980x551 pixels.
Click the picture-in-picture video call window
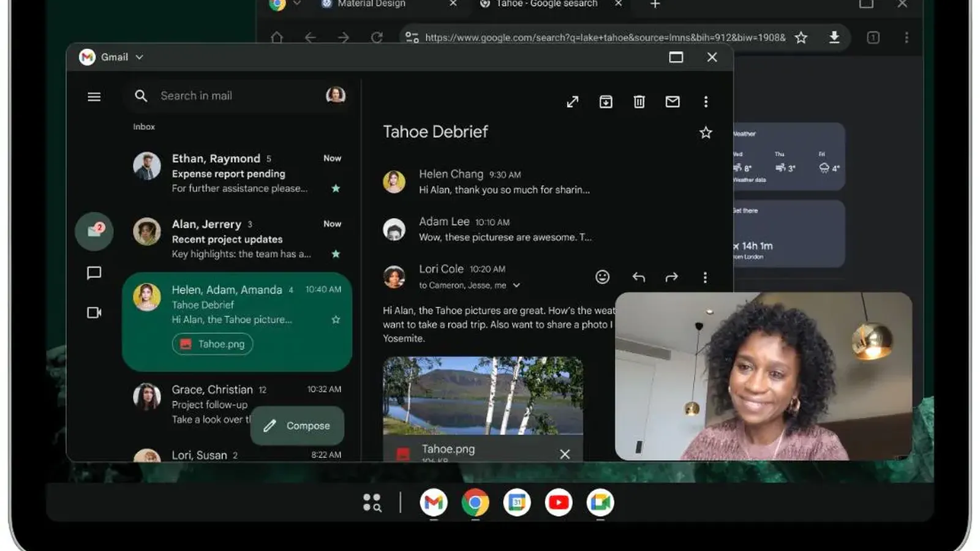pyautogui.click(x=763, y=376)
